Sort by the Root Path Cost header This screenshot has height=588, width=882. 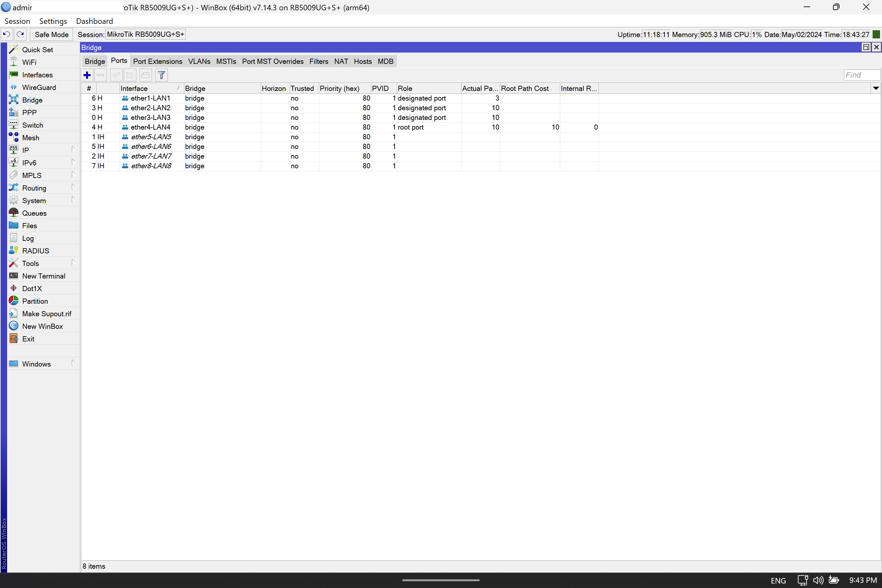[530, 89]
